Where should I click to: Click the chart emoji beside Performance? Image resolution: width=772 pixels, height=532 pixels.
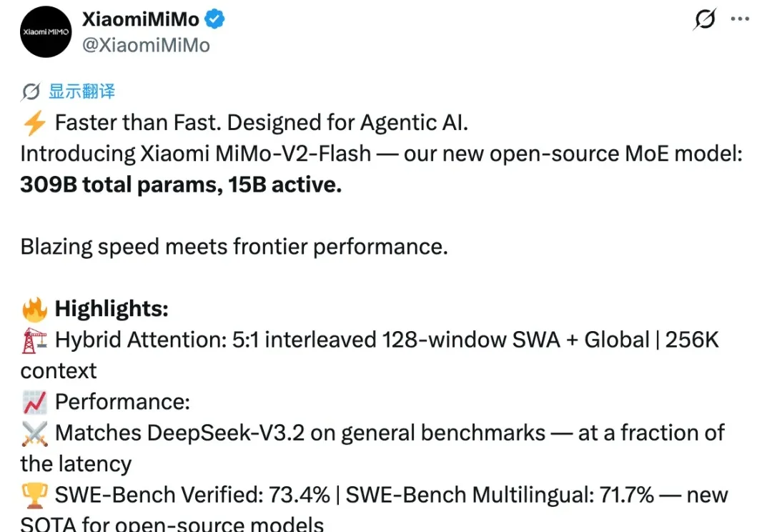pos(34,403)
